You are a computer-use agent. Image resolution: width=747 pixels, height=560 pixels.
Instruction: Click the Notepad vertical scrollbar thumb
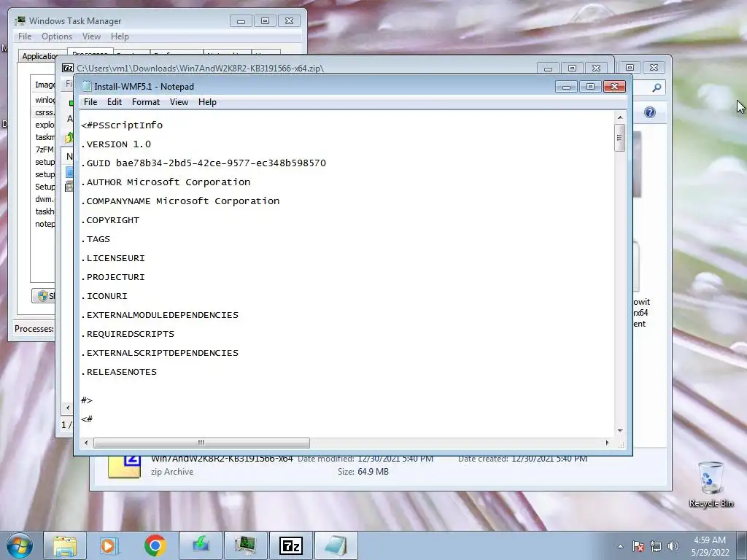point(620,138)
